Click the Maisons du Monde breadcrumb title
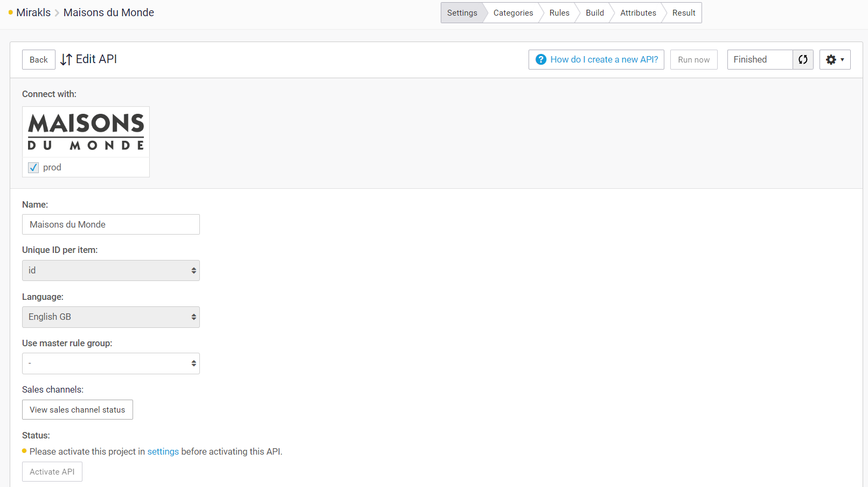Screen dimensions: 868x487 click(x=109, y=12)
